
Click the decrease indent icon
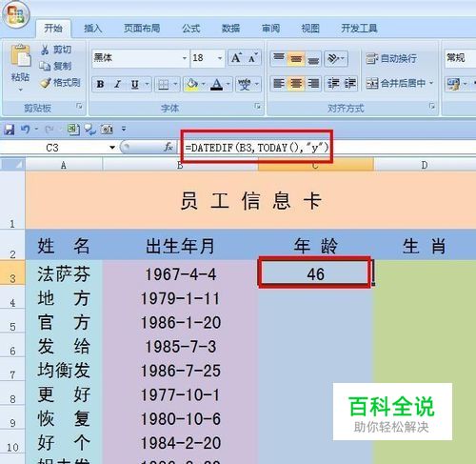333,84
